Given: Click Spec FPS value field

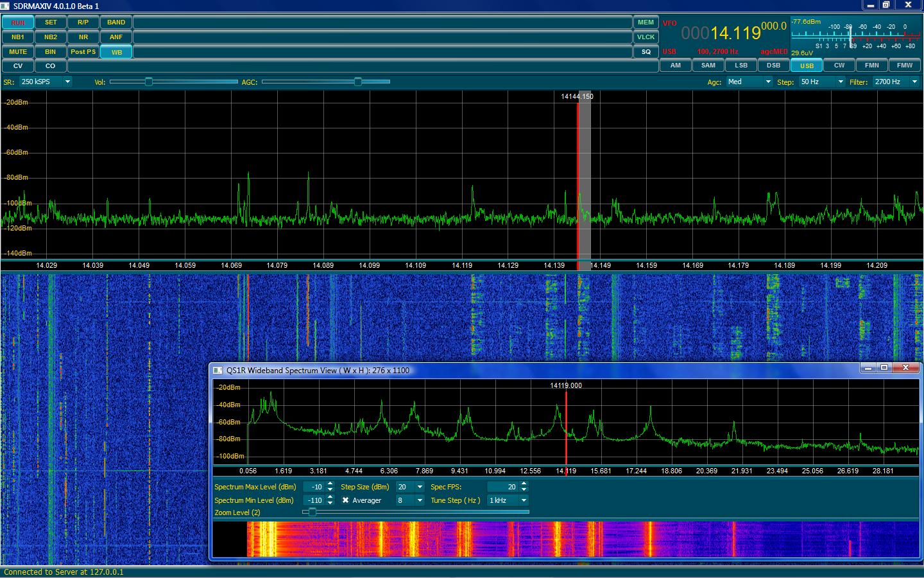Looking at the screenshot, I should (x=503, y=487).
